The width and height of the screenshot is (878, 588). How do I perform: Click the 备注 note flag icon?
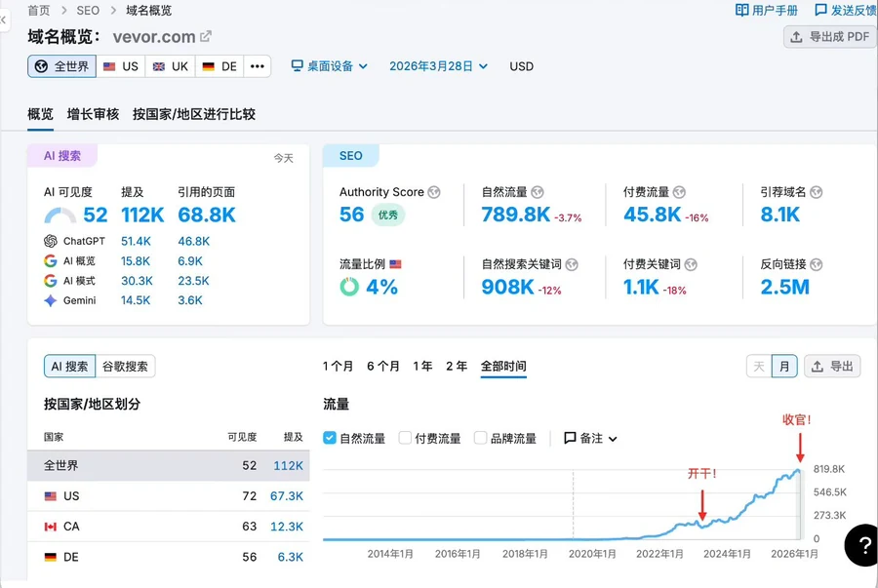pyautogui.click(x=570, y=438)
